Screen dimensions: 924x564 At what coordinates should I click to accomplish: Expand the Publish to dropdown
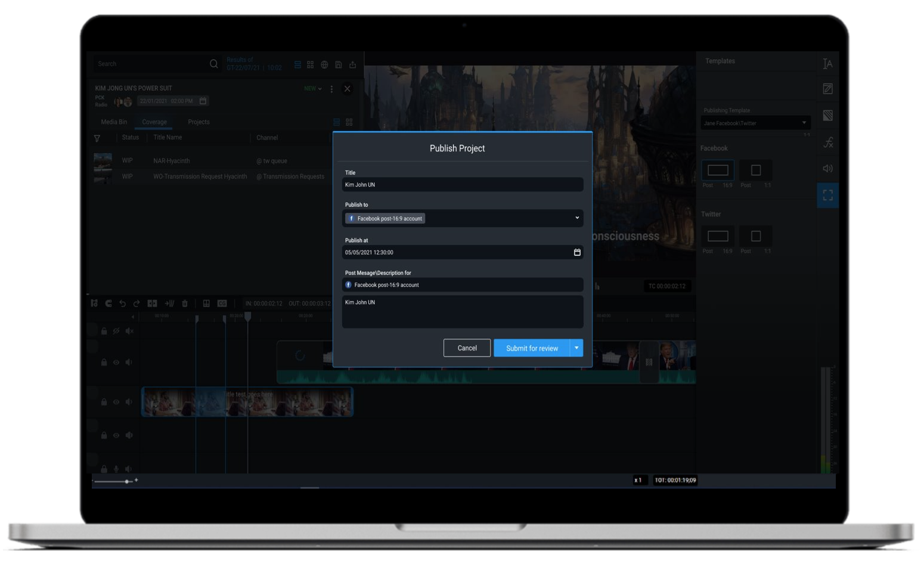(576, 218)
